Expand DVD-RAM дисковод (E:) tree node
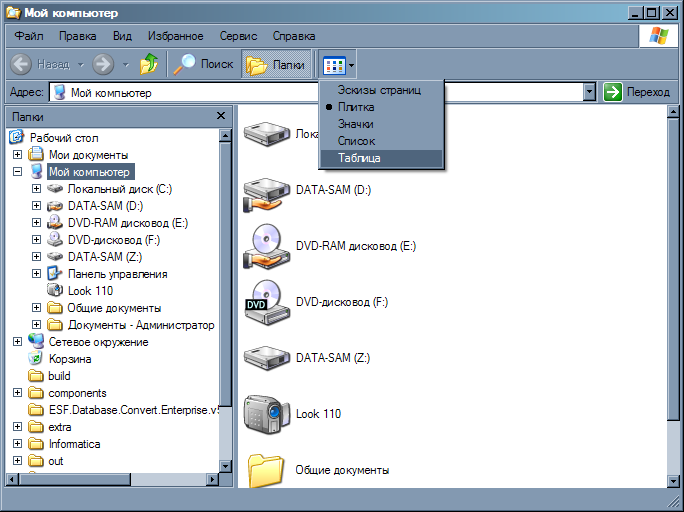This screenshot has height=512, width=684. pos(37,223)
